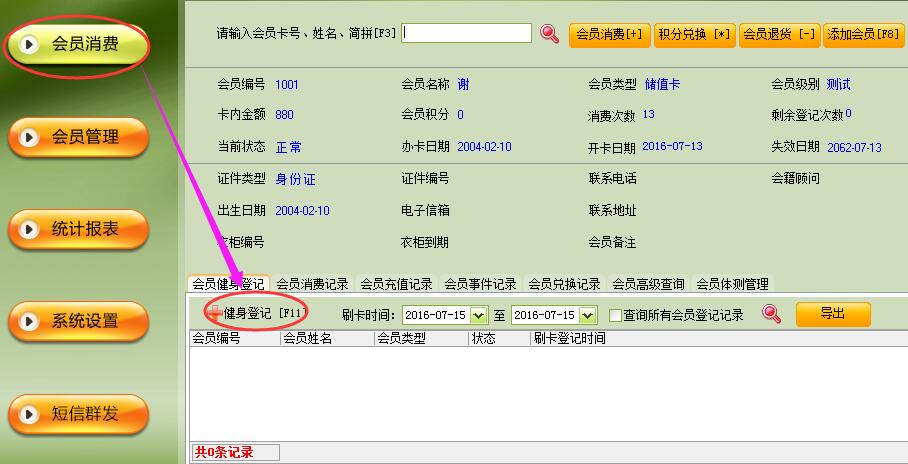Click the 状态 column header

coord(500,338)
